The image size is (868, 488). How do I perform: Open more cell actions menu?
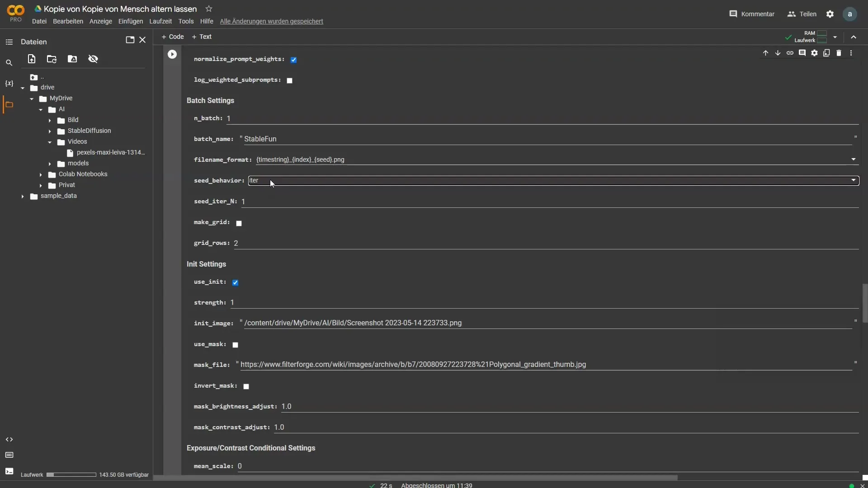click(851, 53)
